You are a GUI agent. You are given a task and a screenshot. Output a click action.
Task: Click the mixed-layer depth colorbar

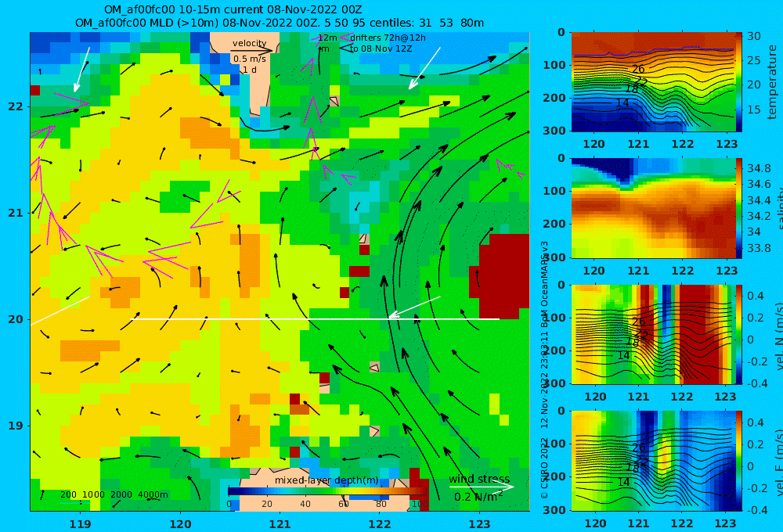click(327, 491)
